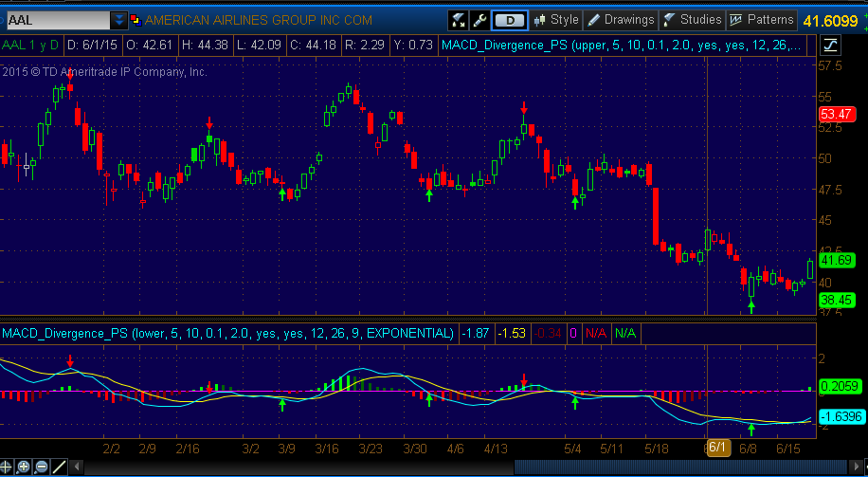
Task: Click the 41.6099 last price display
Action: click(830, 21)
